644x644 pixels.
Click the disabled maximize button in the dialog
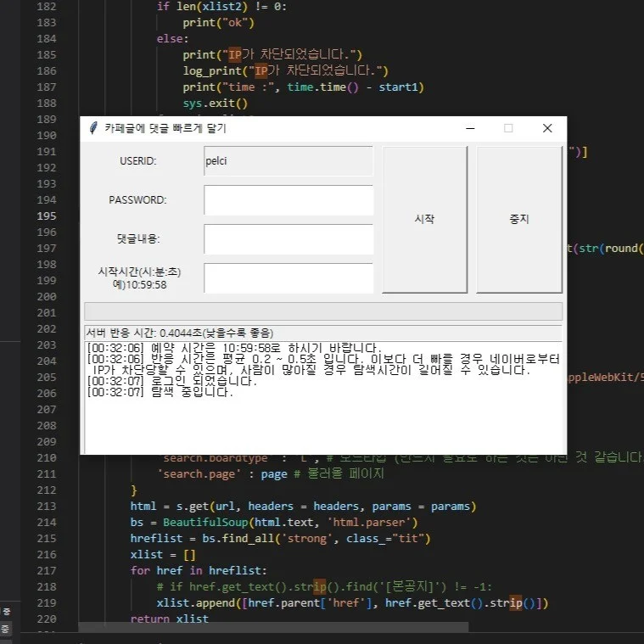[508, 128]
